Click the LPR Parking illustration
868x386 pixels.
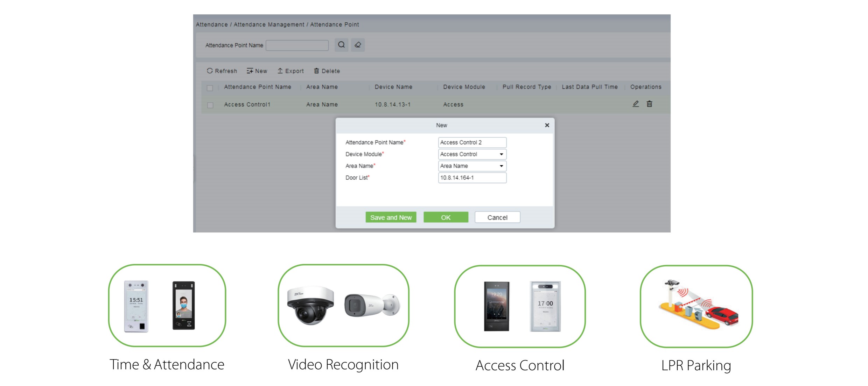click(696, 306)
